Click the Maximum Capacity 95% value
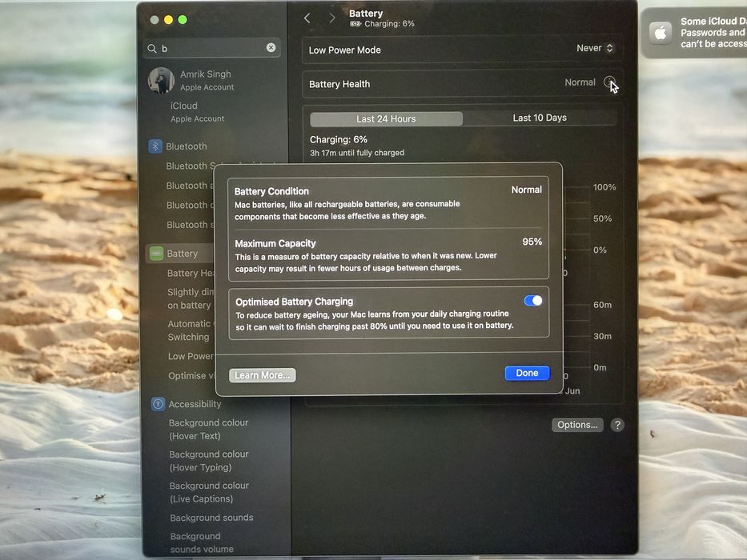Screen dimensions: 747x560 click(532, 242)
